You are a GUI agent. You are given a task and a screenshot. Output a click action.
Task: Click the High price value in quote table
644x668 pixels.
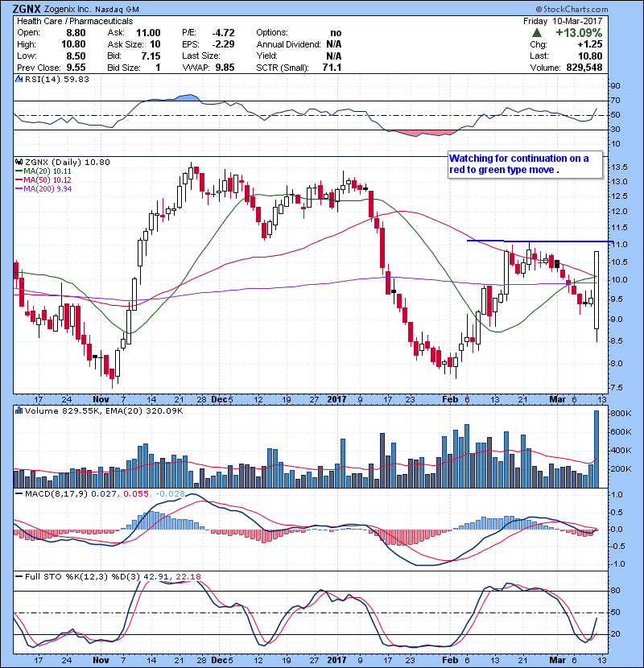tap(73, 44)
